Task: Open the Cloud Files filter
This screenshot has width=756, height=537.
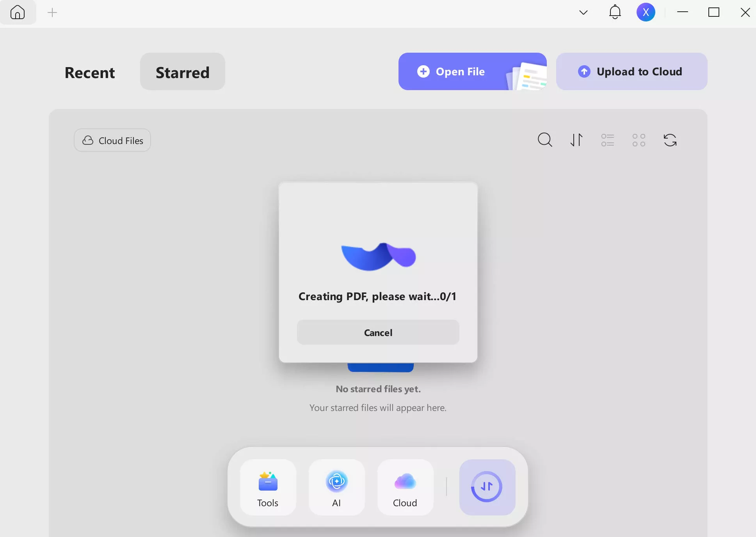Action: tap(112, 140)
